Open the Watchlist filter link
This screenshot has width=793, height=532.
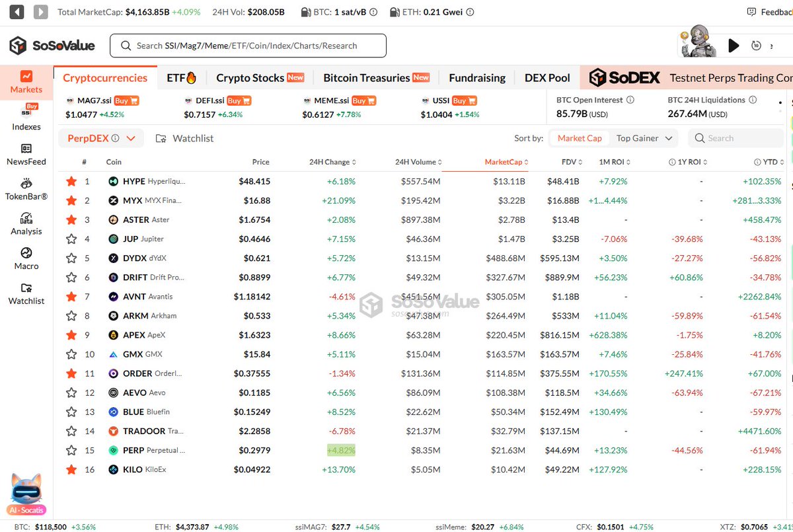[185, 138]
